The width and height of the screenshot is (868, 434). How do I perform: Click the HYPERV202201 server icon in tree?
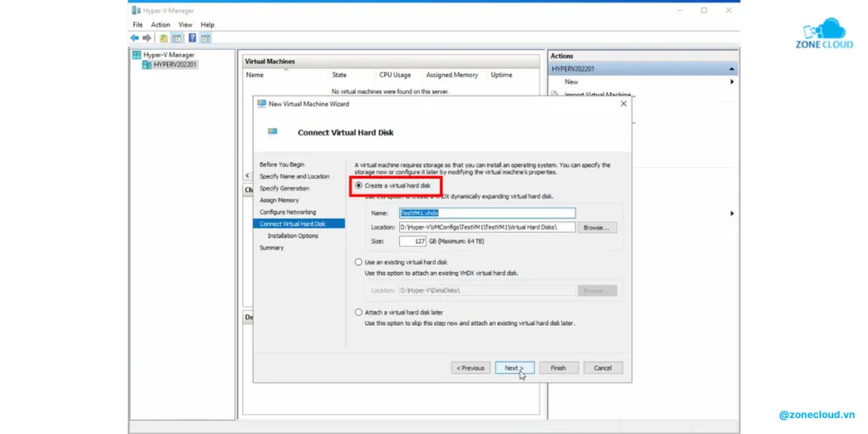click(147, 64)
